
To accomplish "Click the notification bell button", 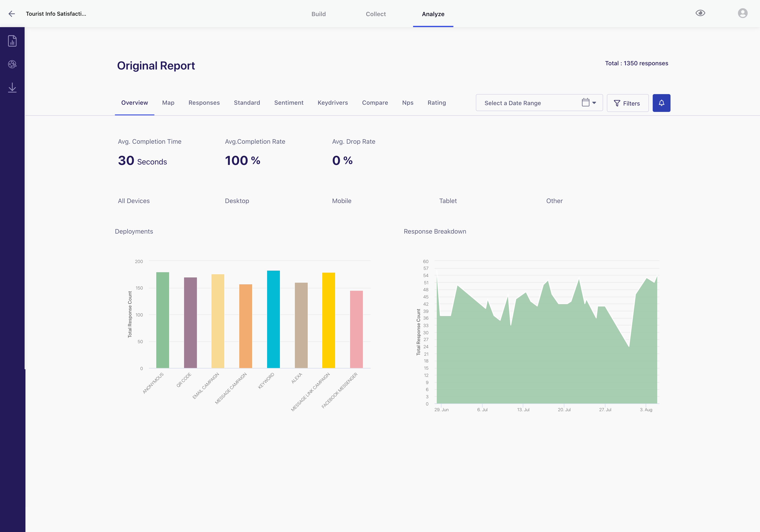I will (x=661, y=103).
